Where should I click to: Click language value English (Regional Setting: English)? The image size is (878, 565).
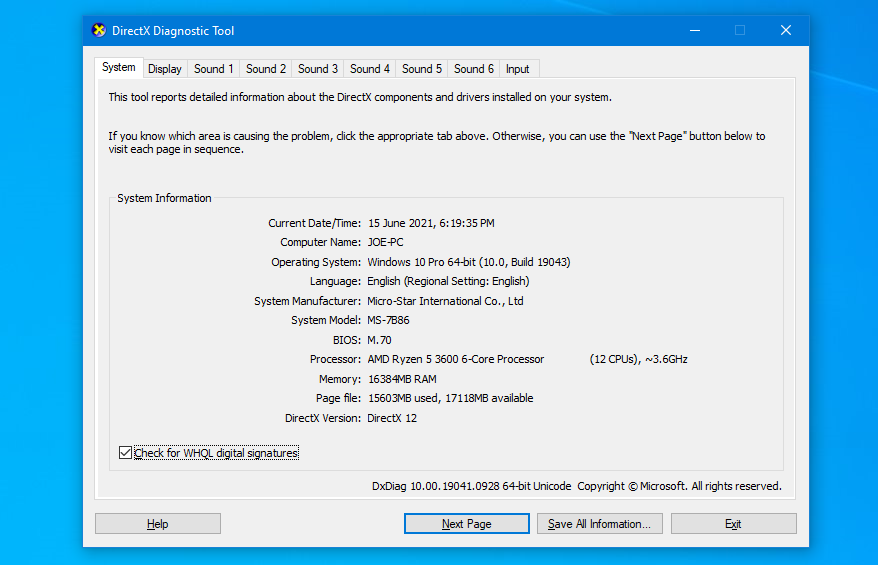448,281
